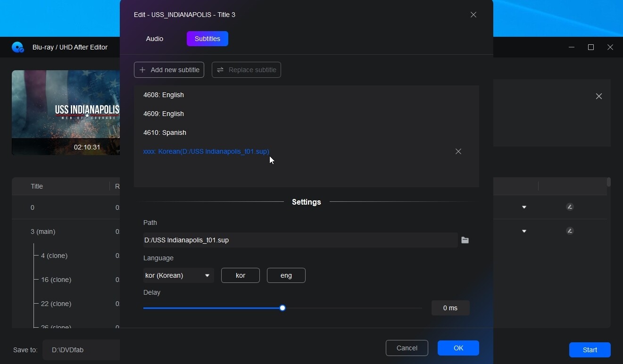The width and height of the screenshot is (623, 364).
Task: Click the Title column header
Action: click(37, 186)
